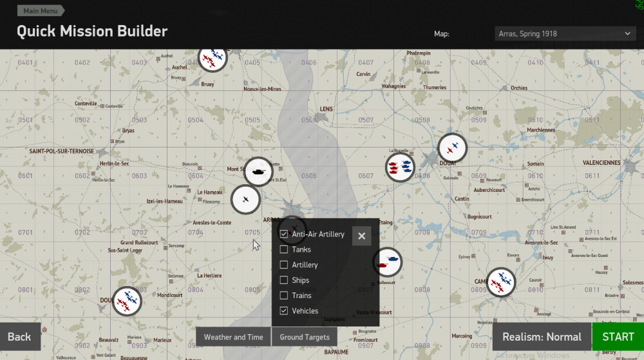Click the Auberchicourt map label
The height and width of the screenshot is (360, 644).
point(489,190)
